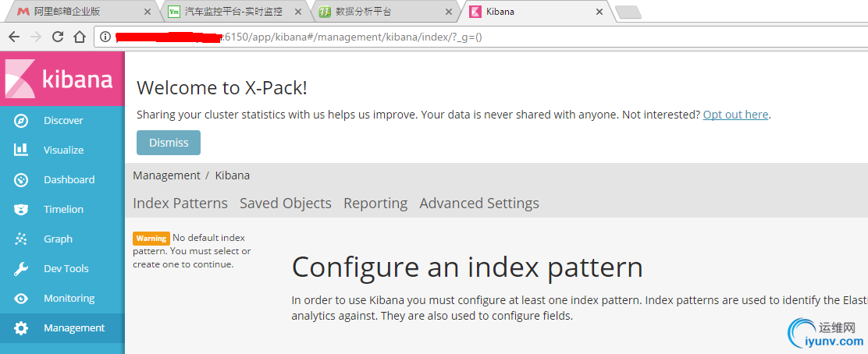Follow the Opt out here link

736,115
